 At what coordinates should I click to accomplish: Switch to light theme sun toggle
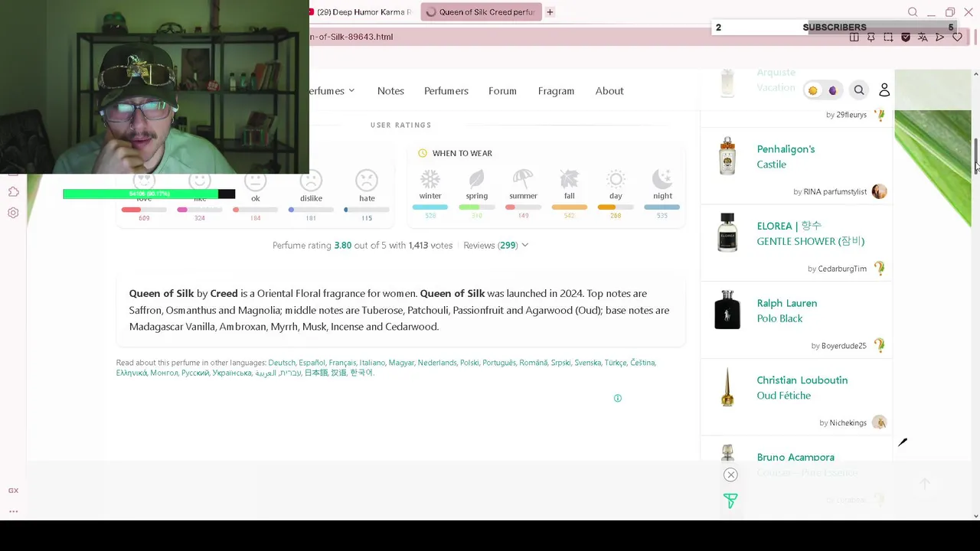pyautogui.click(x=813, y=90)
